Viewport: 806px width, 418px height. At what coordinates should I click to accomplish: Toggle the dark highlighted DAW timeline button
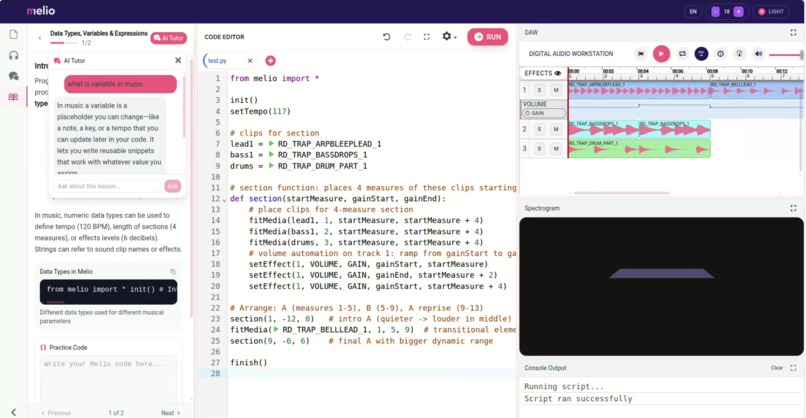coord(701,53)
